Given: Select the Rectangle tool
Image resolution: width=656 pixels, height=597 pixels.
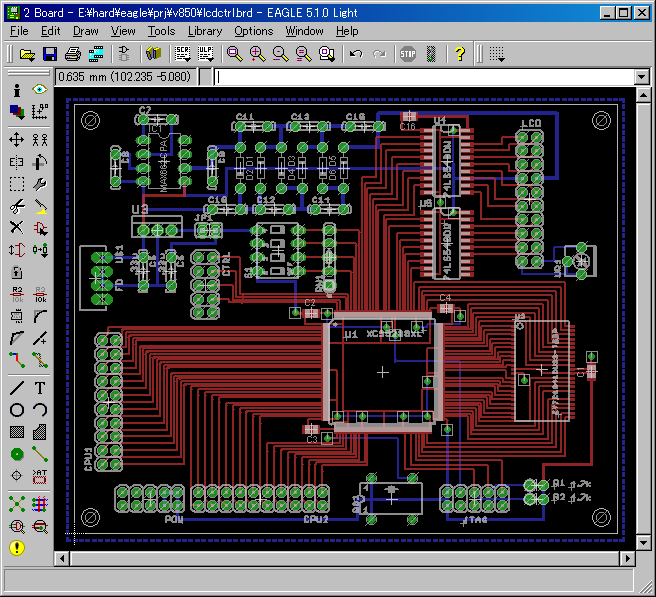Looking at the screenshot, I should 17,432.
